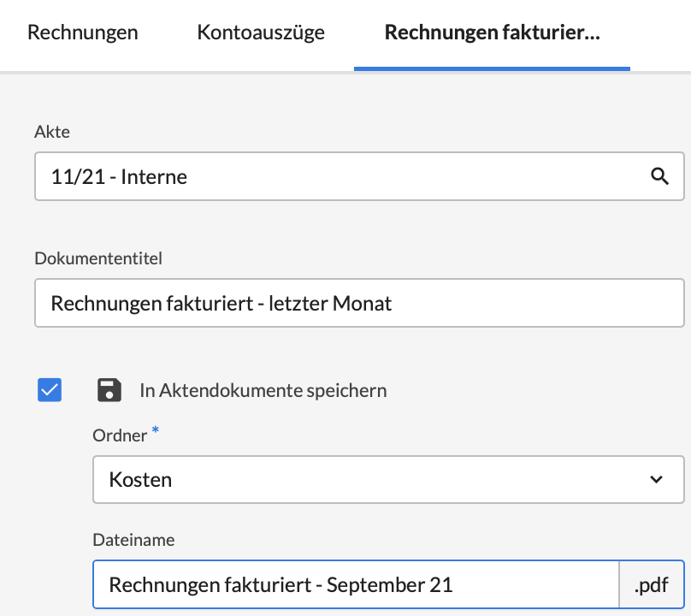Click the floppy disk save icon
This screenshot has width=691, height=616.
click(109, 390)
